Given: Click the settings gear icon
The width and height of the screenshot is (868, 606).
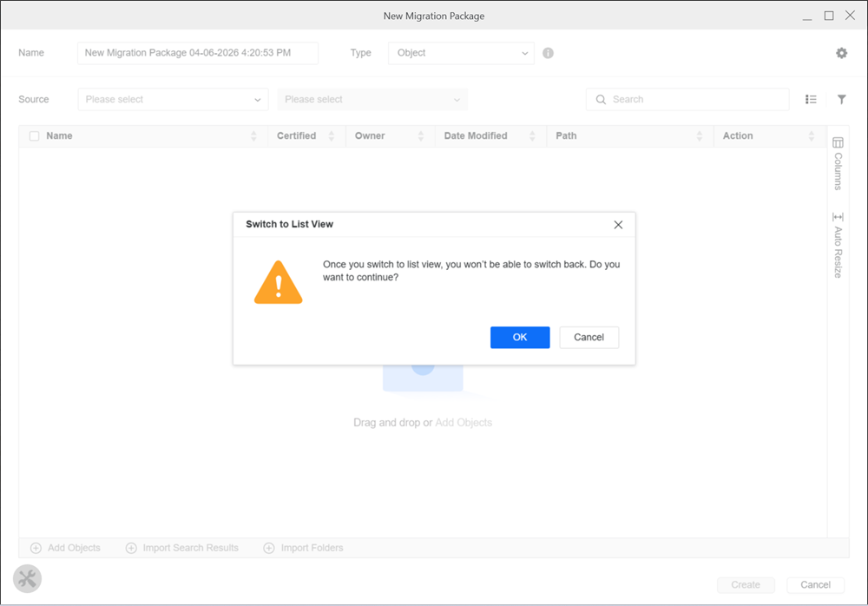Looking at the screenshot, I should [841, 53].
